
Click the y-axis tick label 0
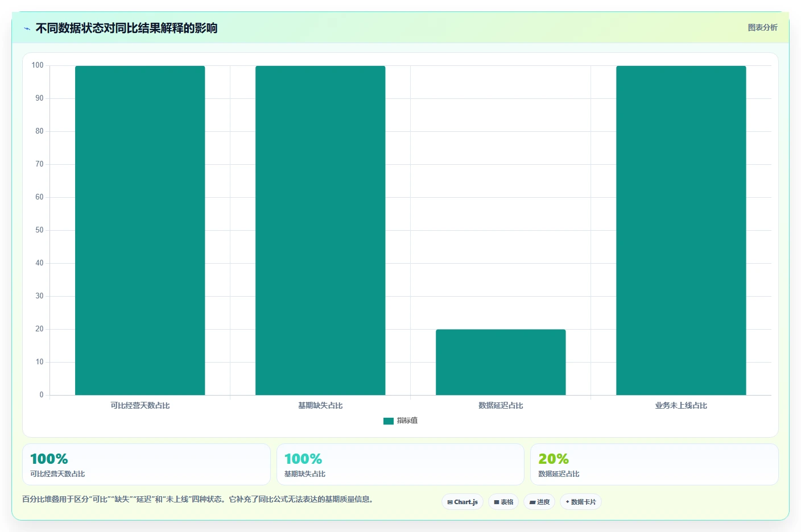click(x=42, y=395)
